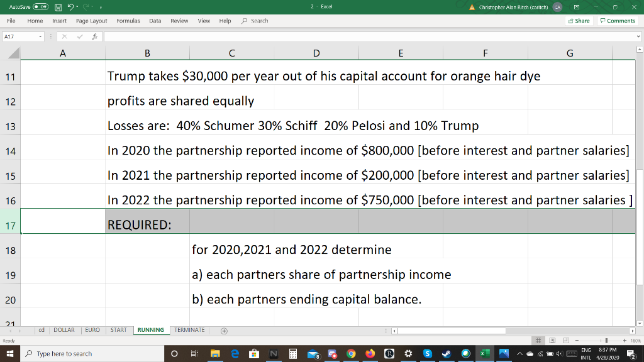Viewport: 644px width, 362px height.
Task: Switch to the Home ribbon tab
Action: [35, 21]
